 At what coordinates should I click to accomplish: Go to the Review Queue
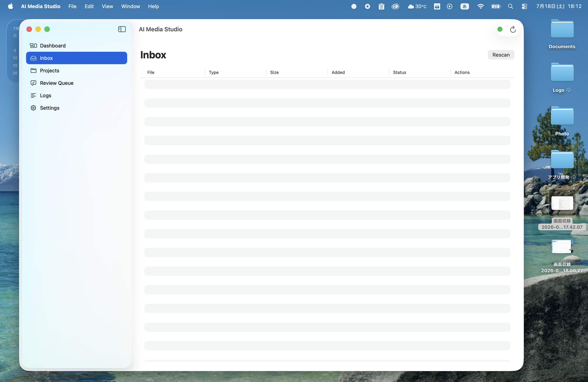76,83
